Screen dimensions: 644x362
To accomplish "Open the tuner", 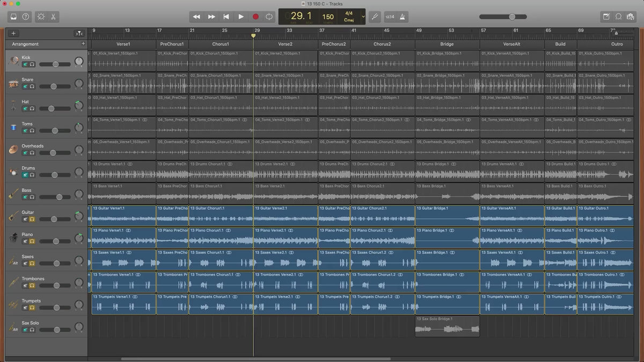I will (375, 17).
